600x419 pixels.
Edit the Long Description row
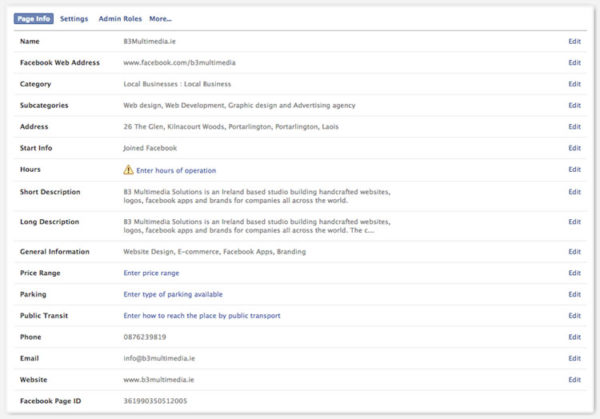tap(574, 221)
